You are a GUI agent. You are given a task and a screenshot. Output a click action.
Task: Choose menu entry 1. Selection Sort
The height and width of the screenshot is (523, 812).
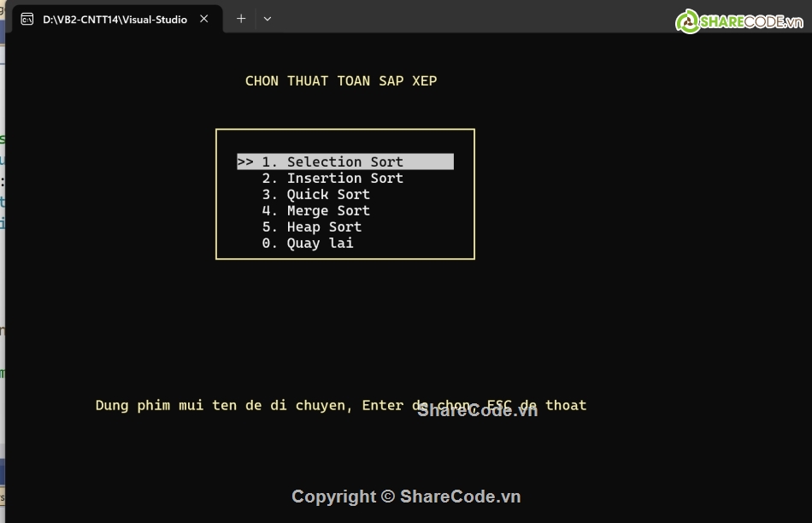[x=345, y=162]
